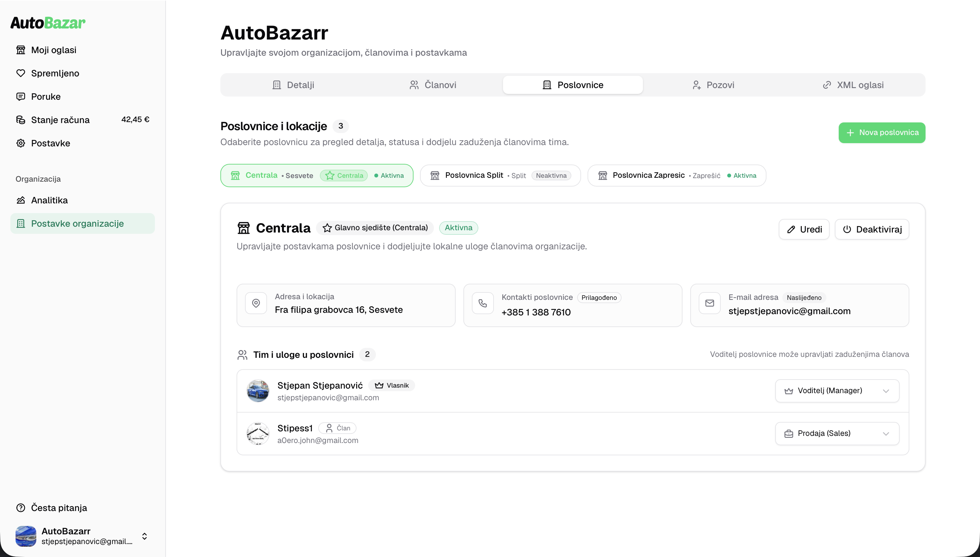Screen dimensions: 980x557
Task: Click the AutoBazar logo
Action: pyautogui.click(x=48, y=23)
